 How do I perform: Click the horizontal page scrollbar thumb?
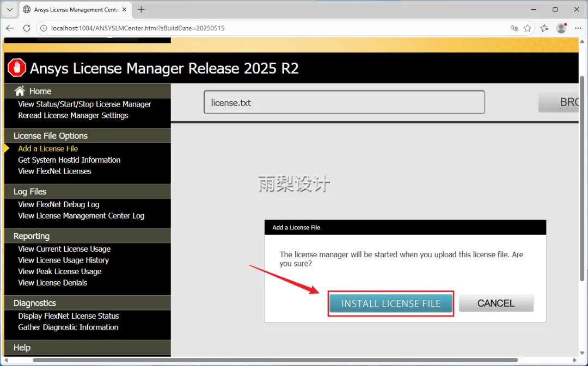[x=275, y=361]
